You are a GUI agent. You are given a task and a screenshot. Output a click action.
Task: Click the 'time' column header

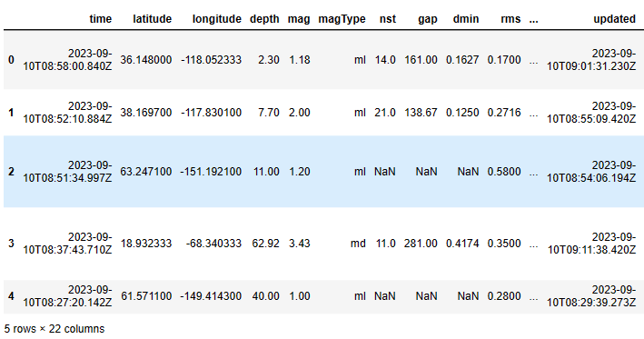coord(100,19)
